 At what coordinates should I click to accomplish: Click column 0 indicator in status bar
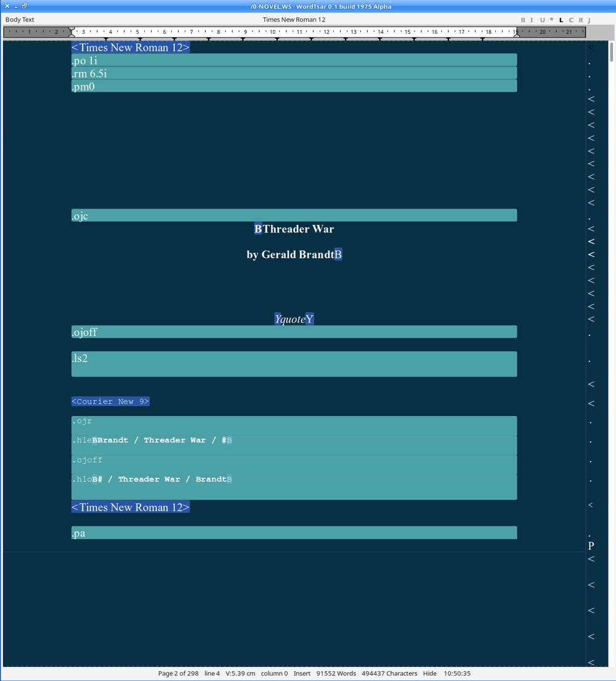pos(274,674)
